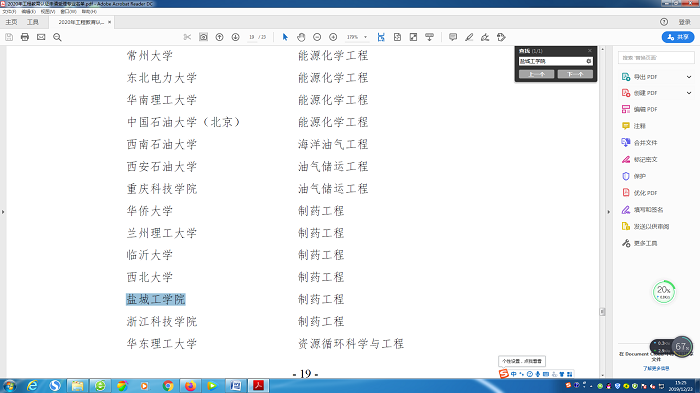Click the zoom out minus icon
The height and width of the screenshot is (393, 700).
pos(317,37)
